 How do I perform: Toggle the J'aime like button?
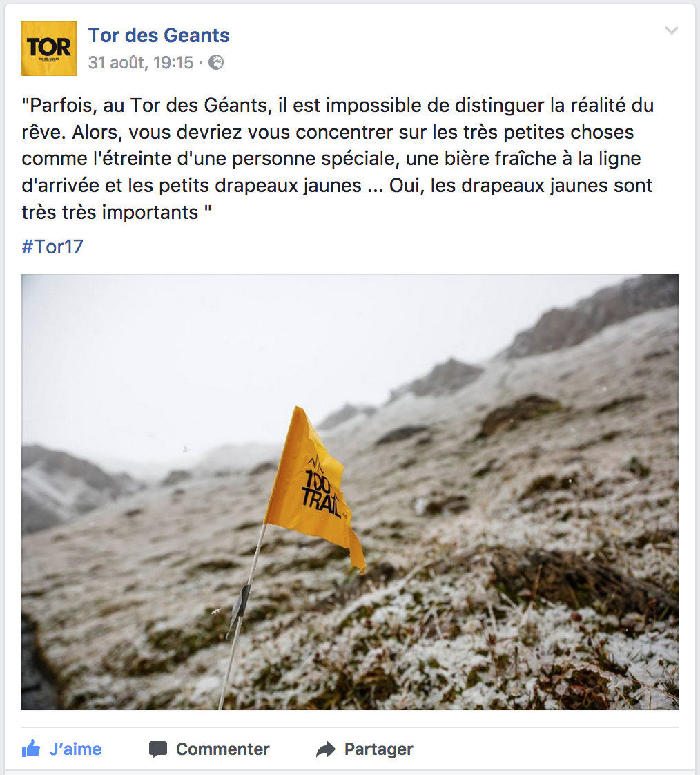tap(61, 749)
